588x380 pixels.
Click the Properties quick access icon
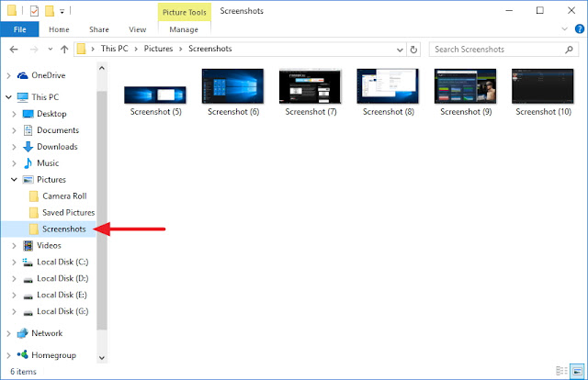pos(34,11)
